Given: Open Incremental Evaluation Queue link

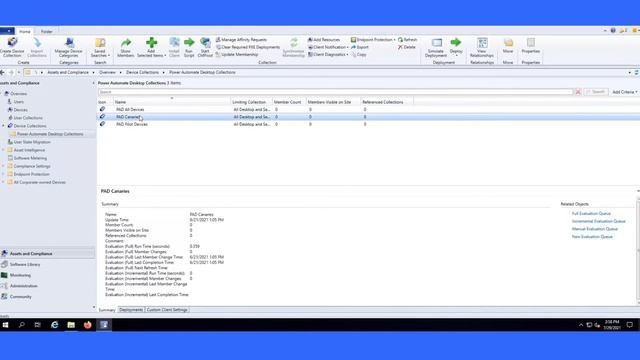Looking at the screenshot, I should coord(598,221).
